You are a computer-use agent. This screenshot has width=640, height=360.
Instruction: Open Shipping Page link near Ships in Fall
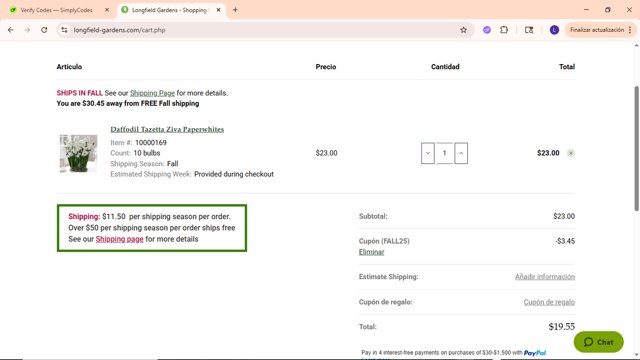point(152,93)
